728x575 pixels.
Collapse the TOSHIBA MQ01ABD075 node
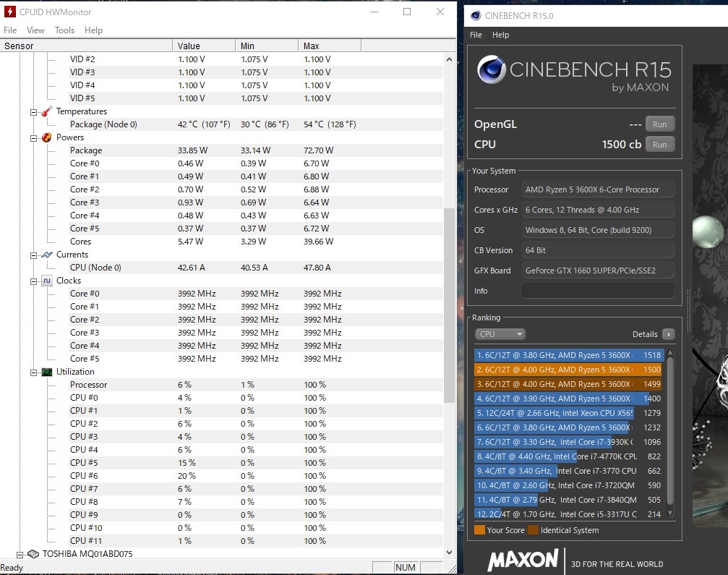pos(20,554)
